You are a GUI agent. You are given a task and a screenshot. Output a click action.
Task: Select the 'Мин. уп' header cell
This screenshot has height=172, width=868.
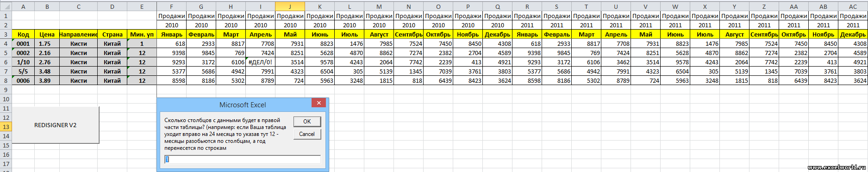(142, 34)
